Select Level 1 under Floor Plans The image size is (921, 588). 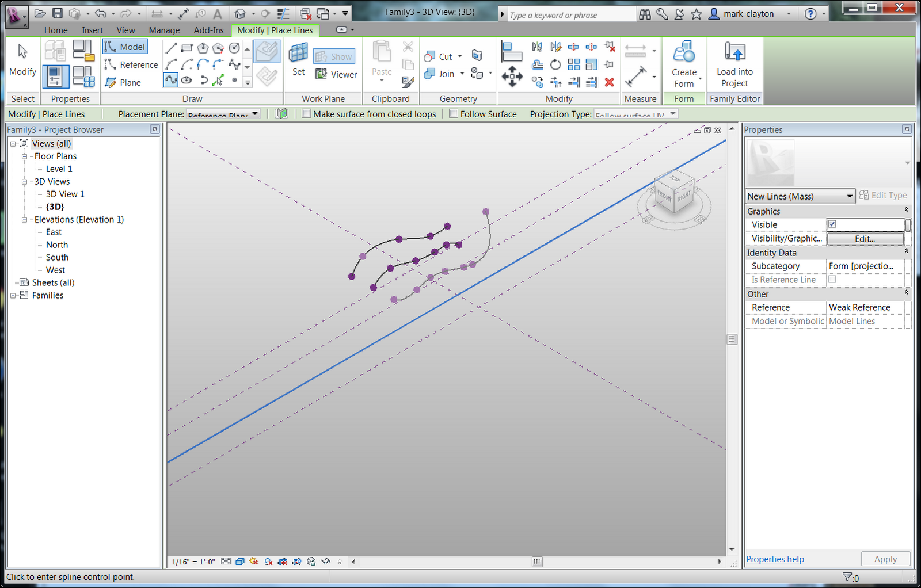[x=59, y=169]
